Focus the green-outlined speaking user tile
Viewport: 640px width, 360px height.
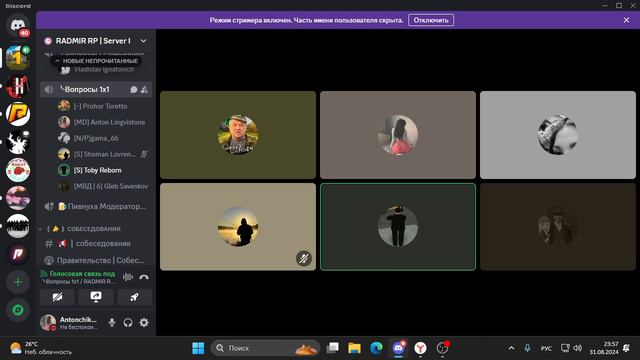pyautogui.click(x=398, y=227)
